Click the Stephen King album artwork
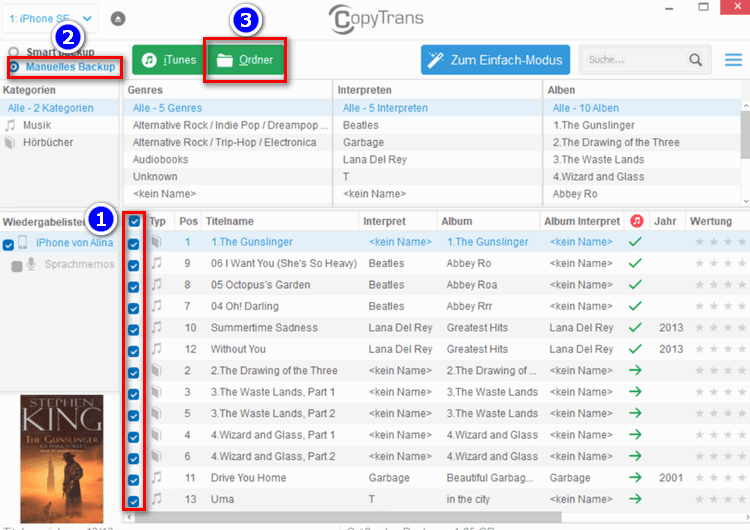The width and height of the screenshot is (750, 530). (x=62, y=459)
